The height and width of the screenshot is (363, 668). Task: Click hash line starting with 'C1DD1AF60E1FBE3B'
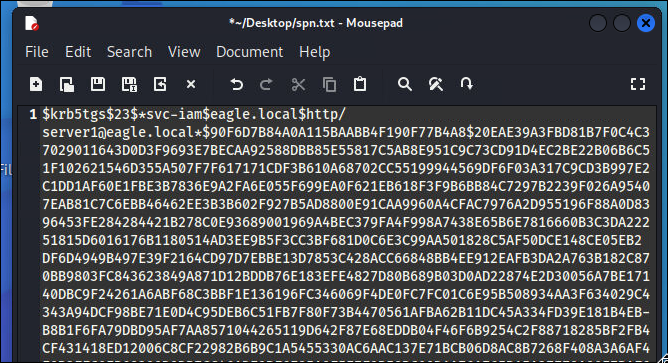[x=346, y=186]
